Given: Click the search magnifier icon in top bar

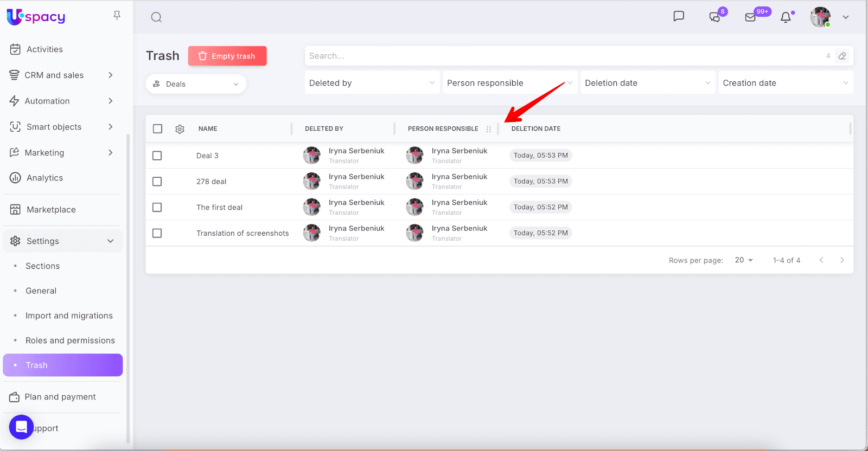Looking at the screenshot, I should pos(156,17).
